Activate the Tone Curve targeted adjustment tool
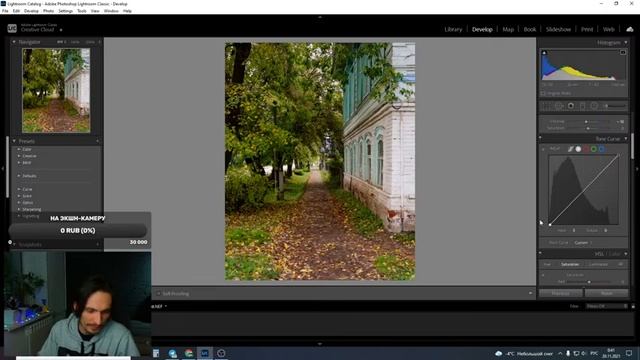 pos(543,149)
